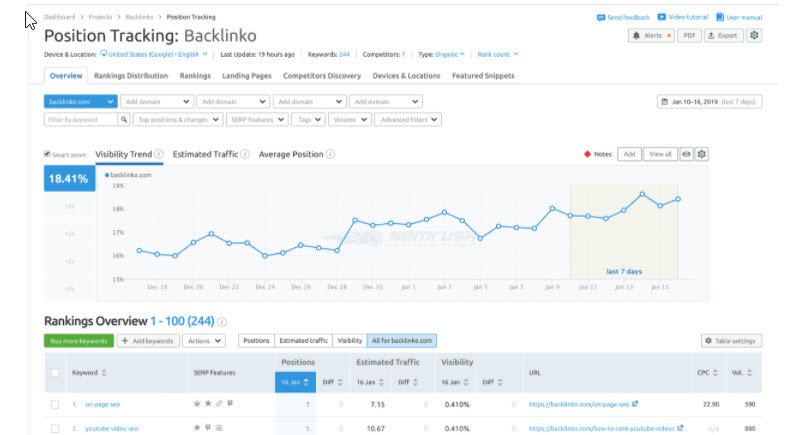Open the first Add domain dropdown
Screen dimensions: 790x435
pos(157,101)
